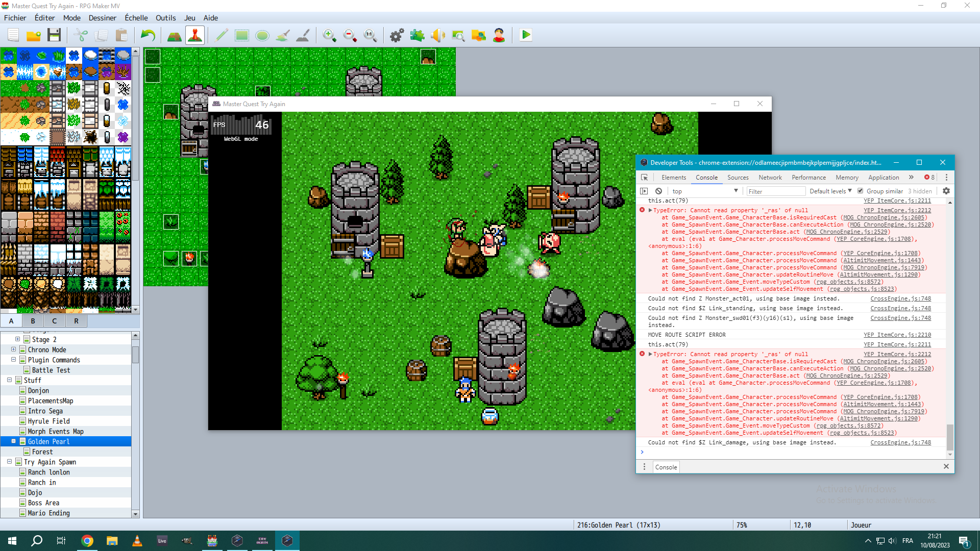980x551 pixels.
Task: Click the Zoom Out magnifier icon
Action: 350,35
